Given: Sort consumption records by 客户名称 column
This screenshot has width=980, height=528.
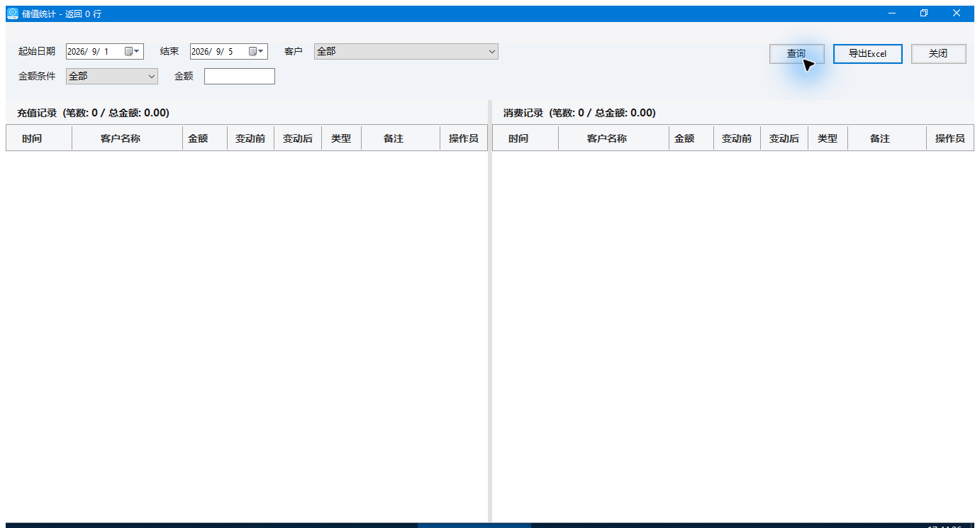Looking at the screenshot, I should [613, 138].
